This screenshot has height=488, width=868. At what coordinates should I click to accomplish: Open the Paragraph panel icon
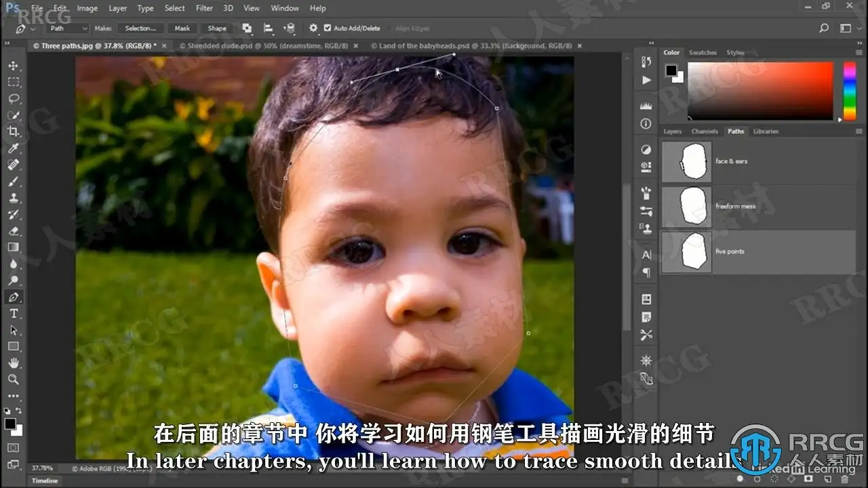point(646,273)
